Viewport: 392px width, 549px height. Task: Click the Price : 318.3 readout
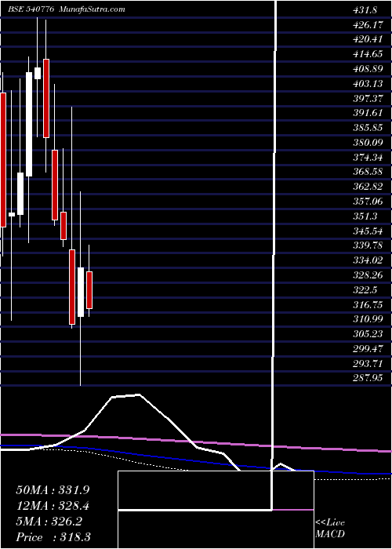tap(53, 537)
